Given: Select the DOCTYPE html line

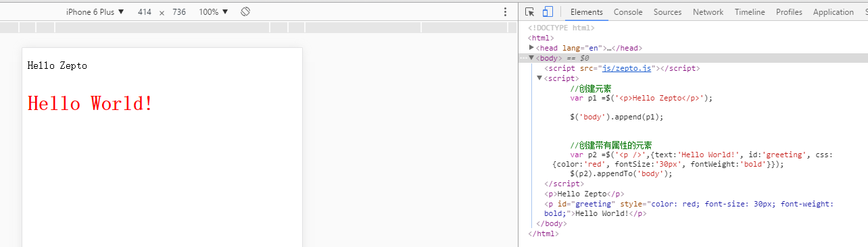Looking at the screenshot, I should (561, 28).
